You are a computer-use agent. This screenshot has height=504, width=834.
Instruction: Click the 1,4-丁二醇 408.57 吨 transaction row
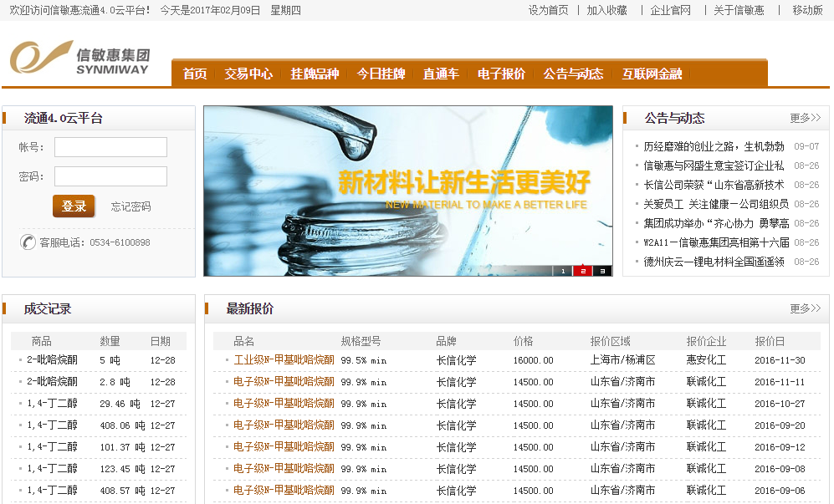click(x=99, y=491)
